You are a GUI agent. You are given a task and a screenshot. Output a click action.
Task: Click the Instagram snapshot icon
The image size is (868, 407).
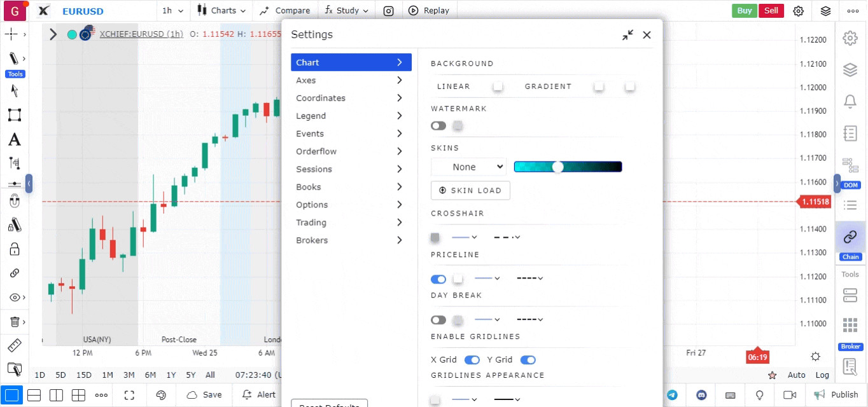388,10
